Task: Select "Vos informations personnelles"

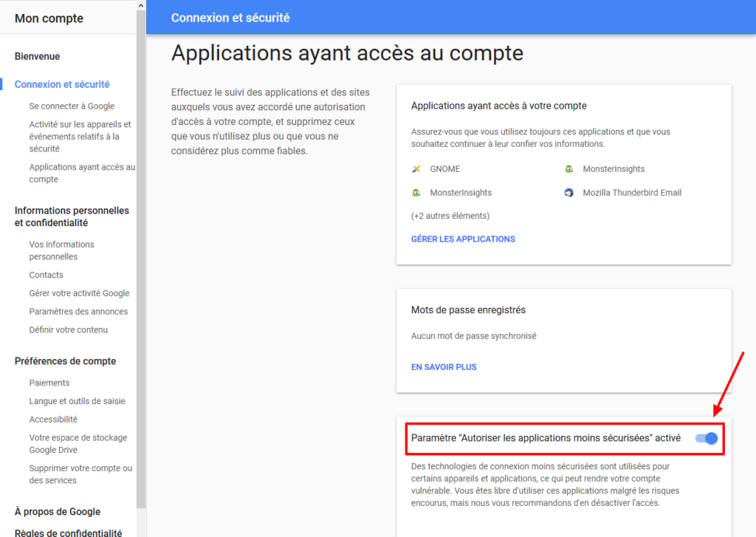Action: tap(61, 250)
